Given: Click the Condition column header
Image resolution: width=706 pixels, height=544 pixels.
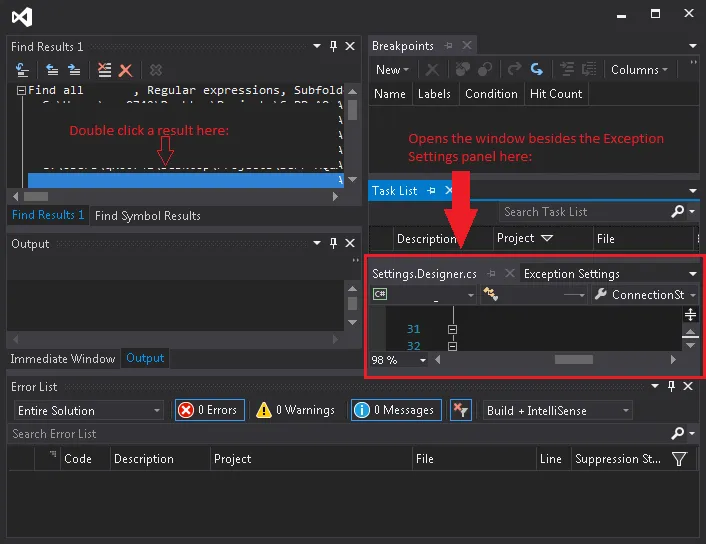Looking at the screenshot, I should [491, 94].
